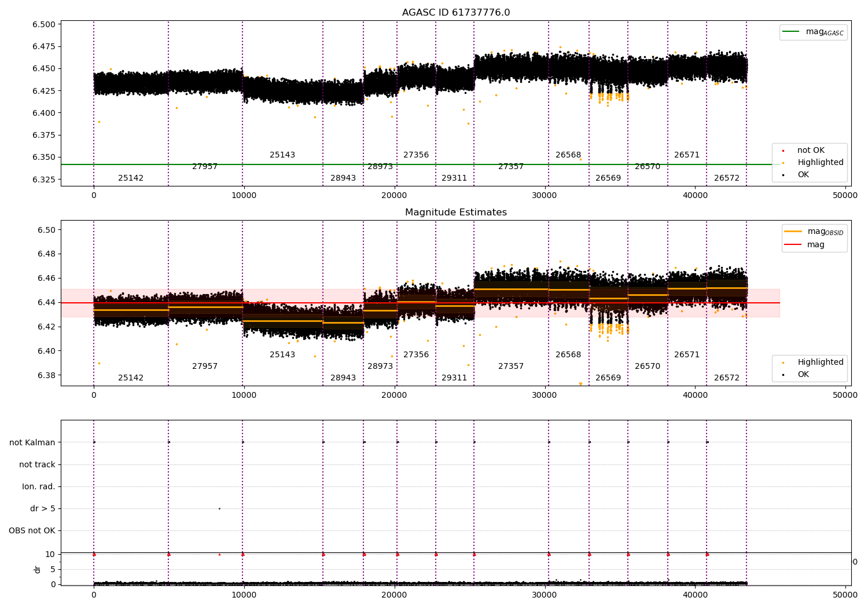
Task: Click the 6.500 y-axis tick label
Action: (x=44, y=24)
